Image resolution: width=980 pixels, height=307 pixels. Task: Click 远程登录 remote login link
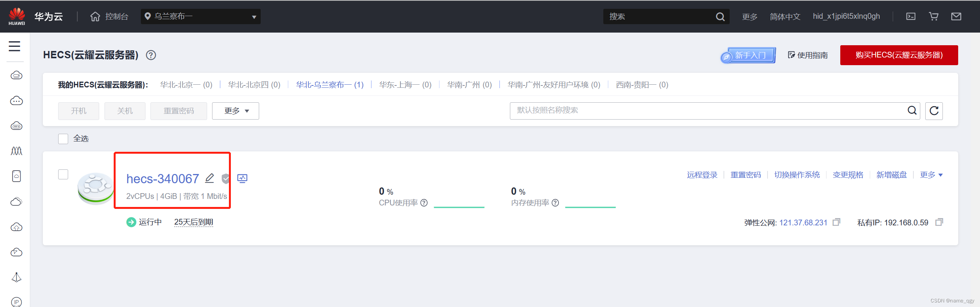click(x=702, y=175)
